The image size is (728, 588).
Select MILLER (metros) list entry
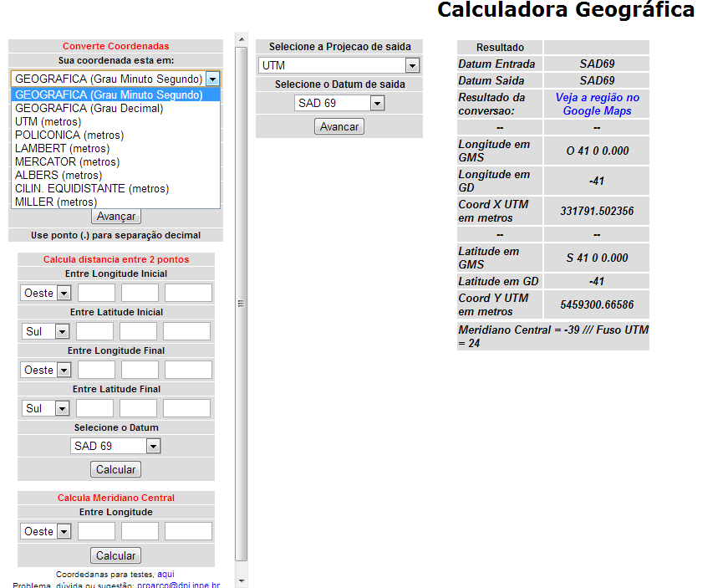(x=56, y=202)
